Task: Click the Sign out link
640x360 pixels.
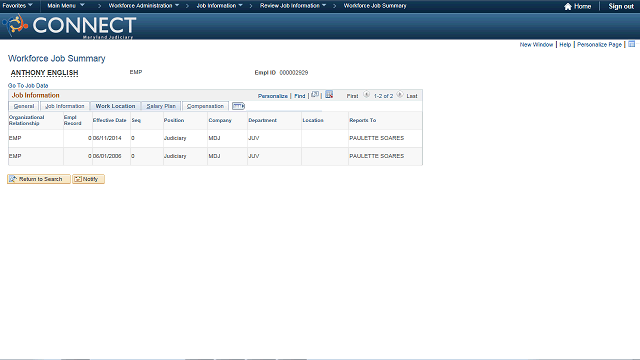Action: [621, 6]
